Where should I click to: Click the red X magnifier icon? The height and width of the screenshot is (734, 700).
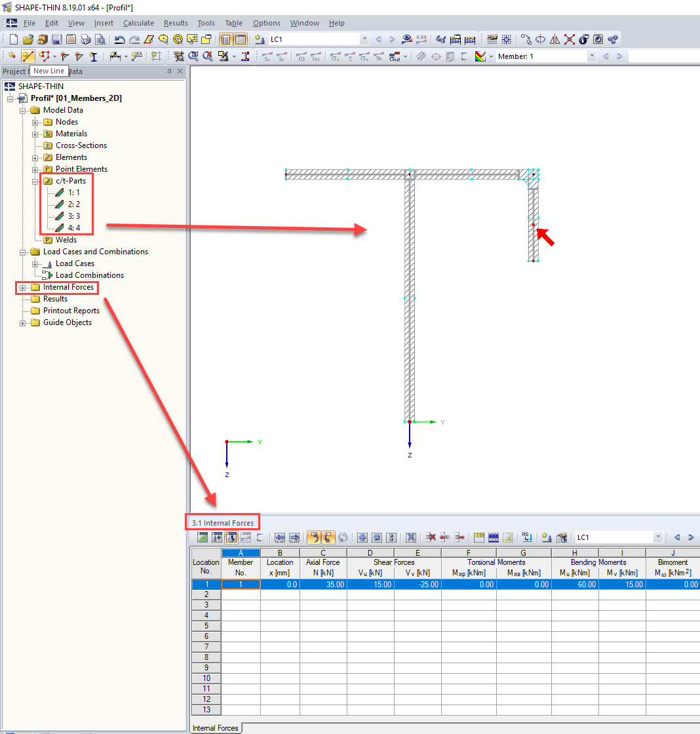click(x=207, y=56)
